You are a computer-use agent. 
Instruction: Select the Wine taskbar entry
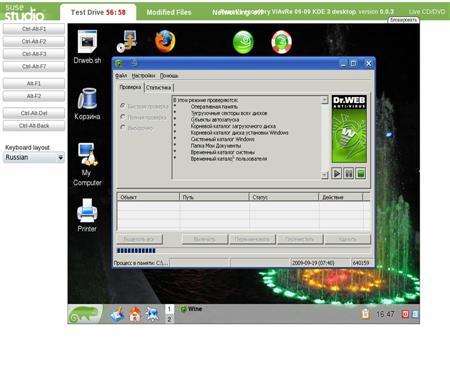191,309
